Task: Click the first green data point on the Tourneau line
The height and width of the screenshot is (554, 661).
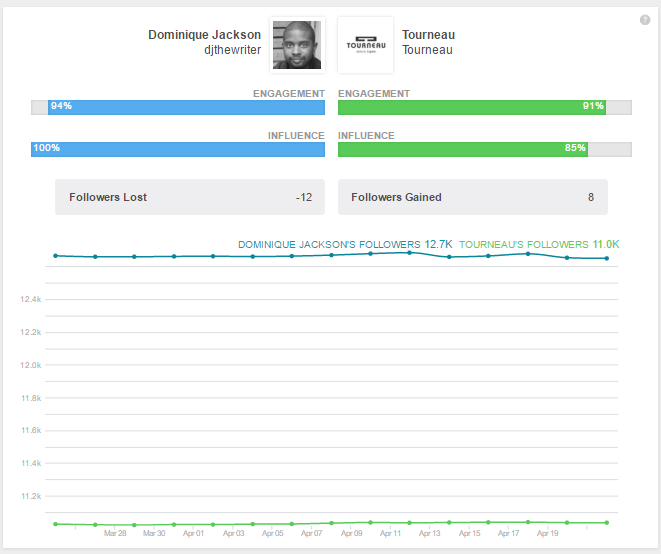Action: pyautogui.click(x=56, y=524)
